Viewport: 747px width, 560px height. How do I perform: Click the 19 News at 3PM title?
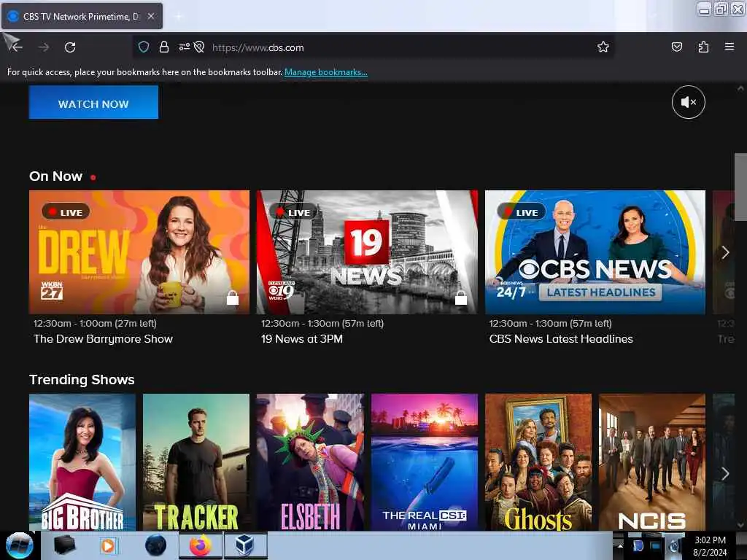pos(301,339)
